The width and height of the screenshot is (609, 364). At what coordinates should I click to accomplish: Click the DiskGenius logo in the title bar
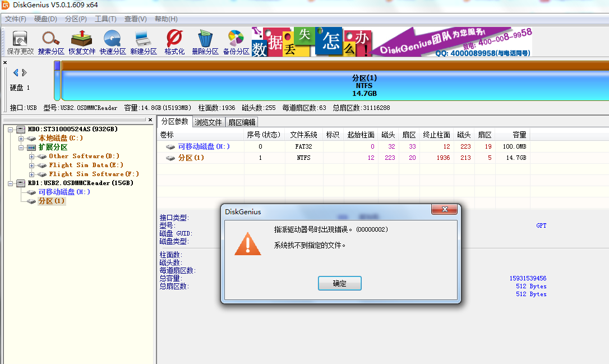(5, 5)
